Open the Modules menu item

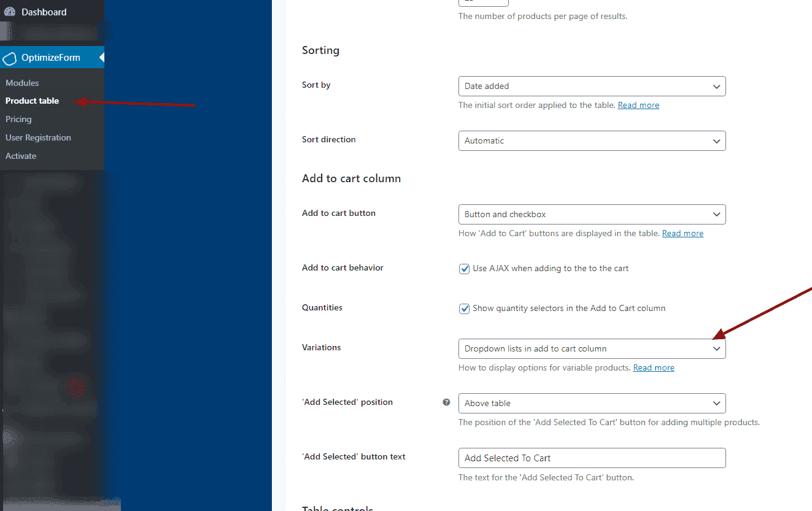(22, 83)
